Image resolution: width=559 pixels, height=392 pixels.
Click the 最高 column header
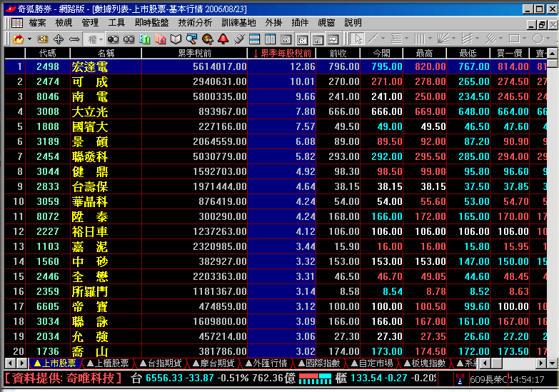425,54
